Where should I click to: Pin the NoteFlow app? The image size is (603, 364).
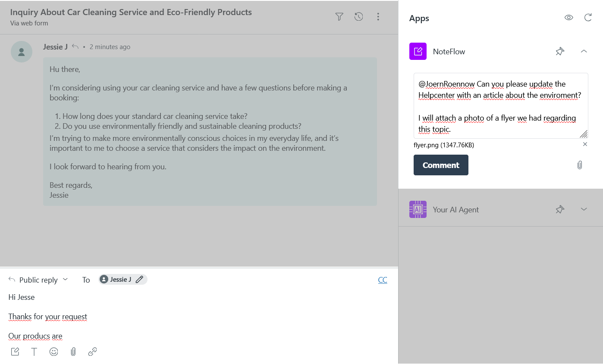pos(560,51)
